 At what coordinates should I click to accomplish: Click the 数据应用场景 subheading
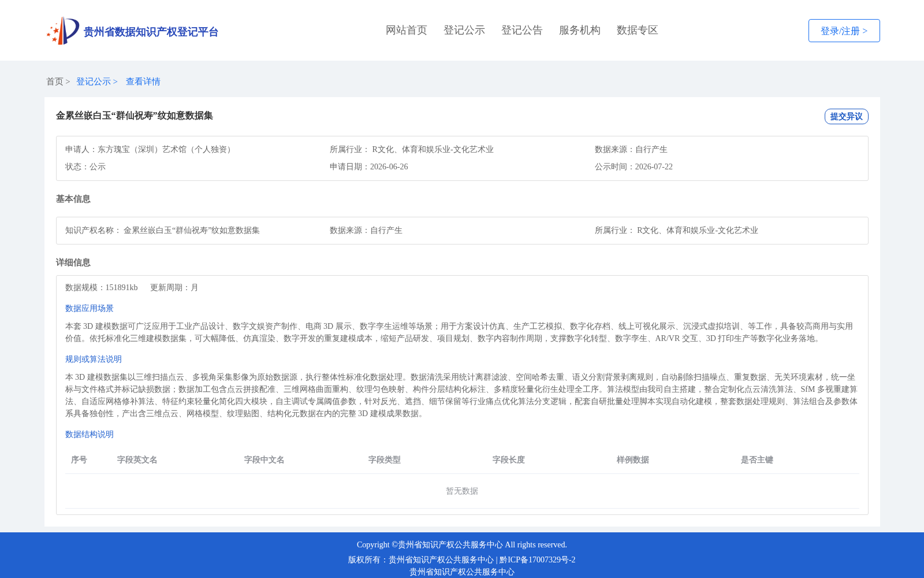pyautogui.click(x=90, y=308)
